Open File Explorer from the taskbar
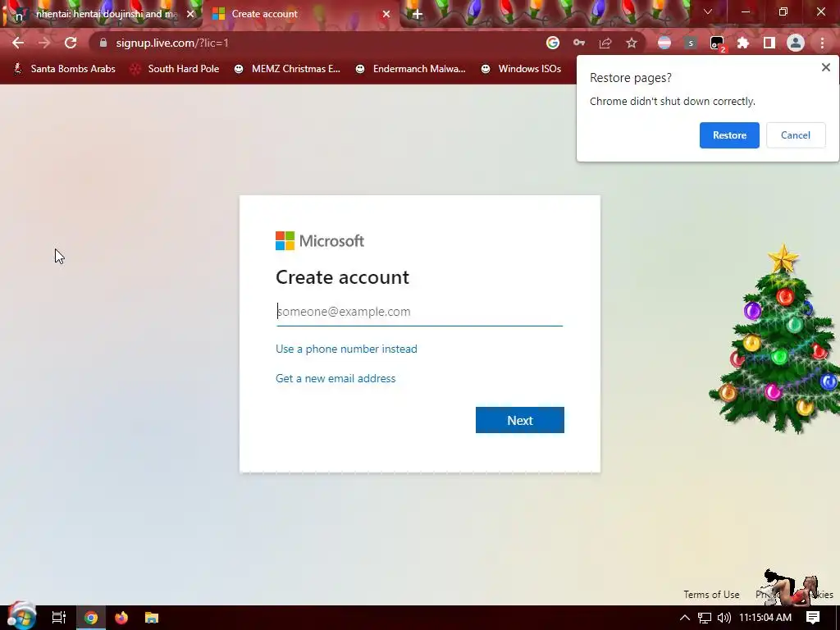The height and width of the screenshot is (630, 840). 152,618
